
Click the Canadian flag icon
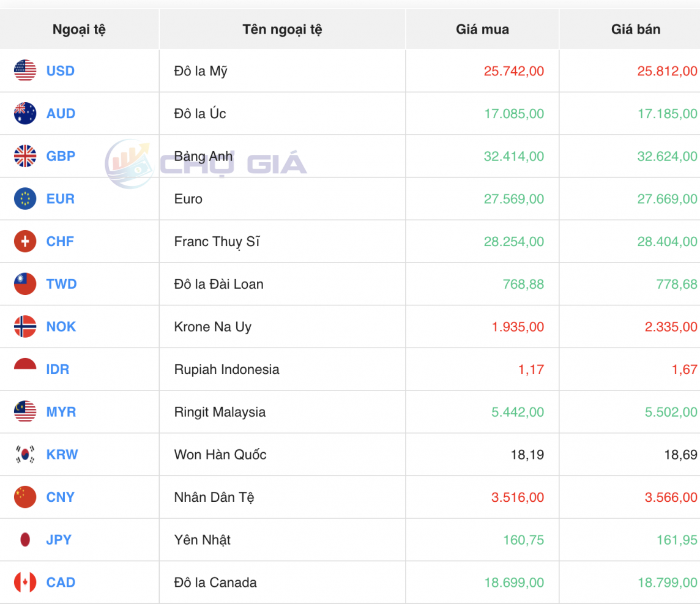click(x=24, y=583)
